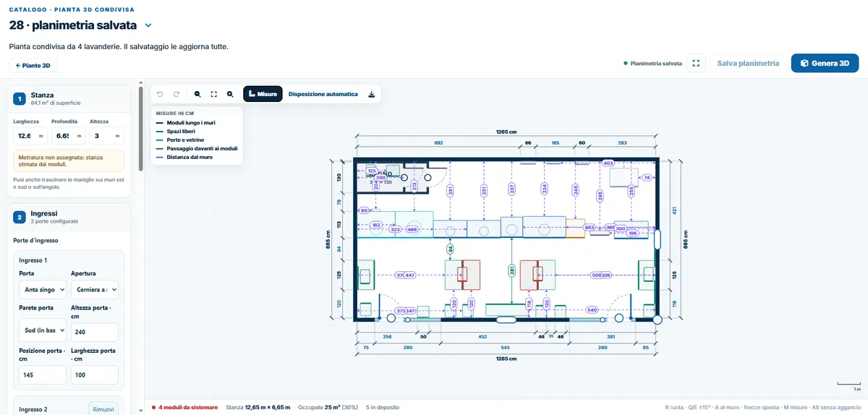The image size is (868, 415).
Task: Click the left panel vertical scrollbar
Action: click(x=140, y=128)
